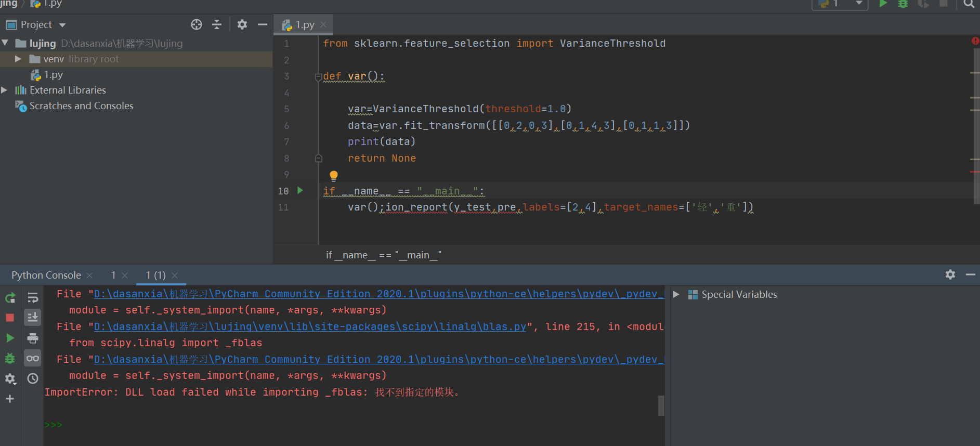Start debugging with the top bug icon
The height and width of the screenshot is (446, 980).
tap(903, 4)
